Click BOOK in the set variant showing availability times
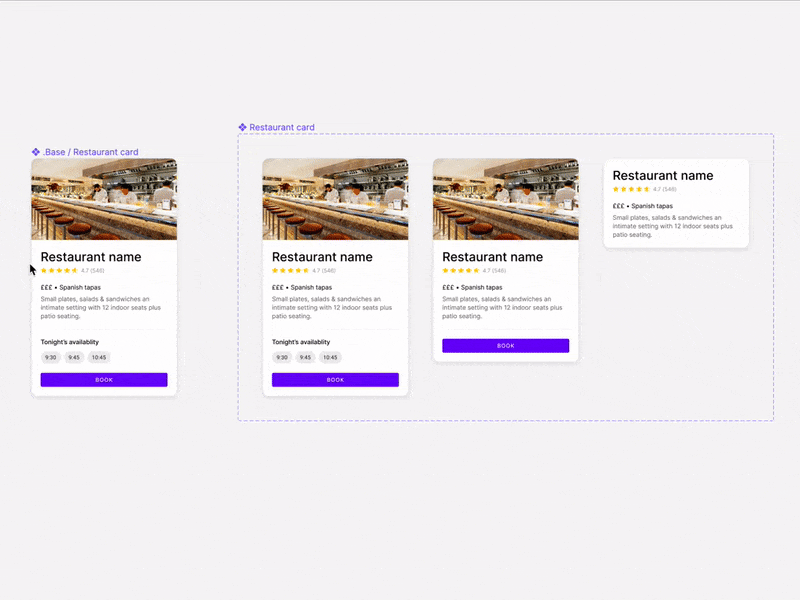Viewport: 800px width, 600px height. [x=335, y=380]
